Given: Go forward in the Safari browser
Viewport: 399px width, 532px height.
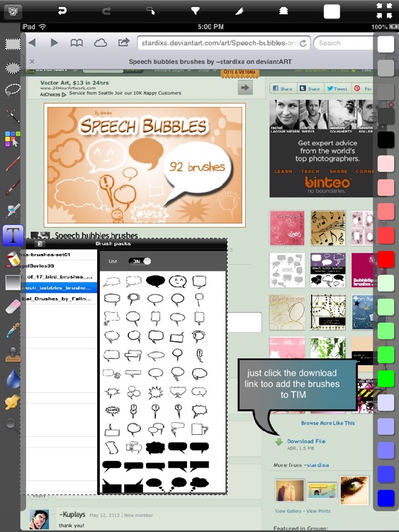Looking at the screenshot, I should pos(55,43).
